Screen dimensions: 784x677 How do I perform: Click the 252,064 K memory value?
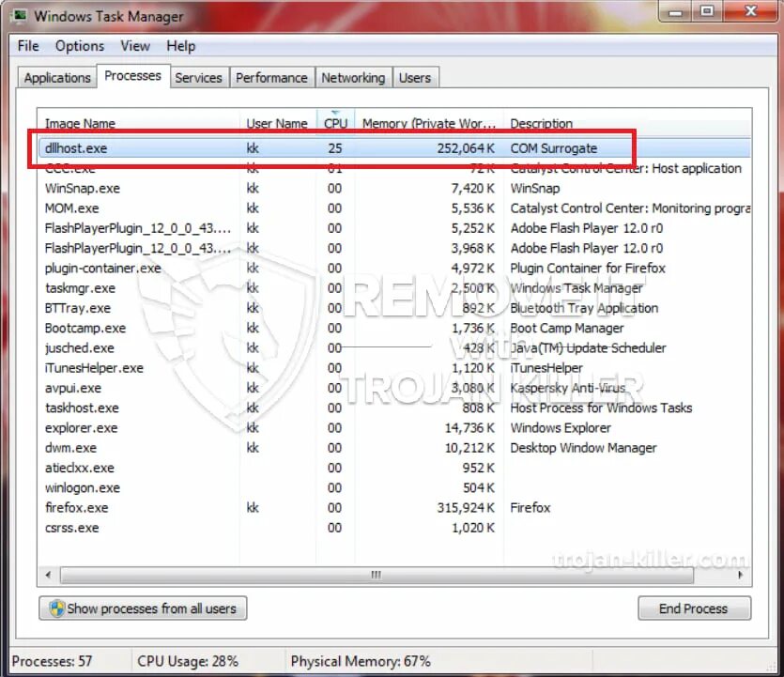(466, 148)
